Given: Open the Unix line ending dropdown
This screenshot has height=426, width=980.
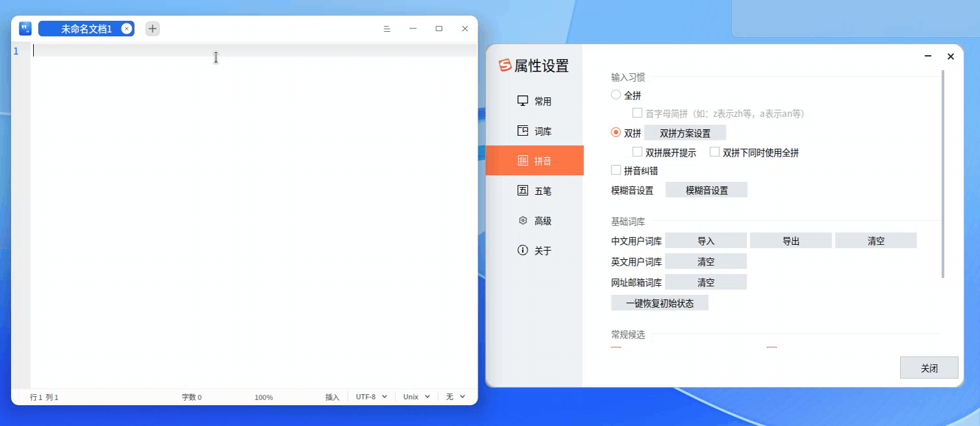Looking at the screenshot, I should (417, 397).
